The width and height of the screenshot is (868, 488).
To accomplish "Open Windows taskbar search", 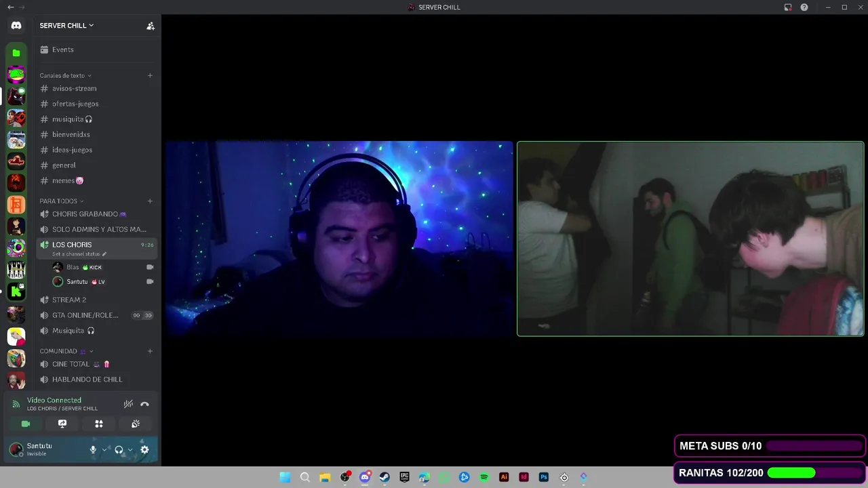I will pyautogui.click(x=305, y=477).
